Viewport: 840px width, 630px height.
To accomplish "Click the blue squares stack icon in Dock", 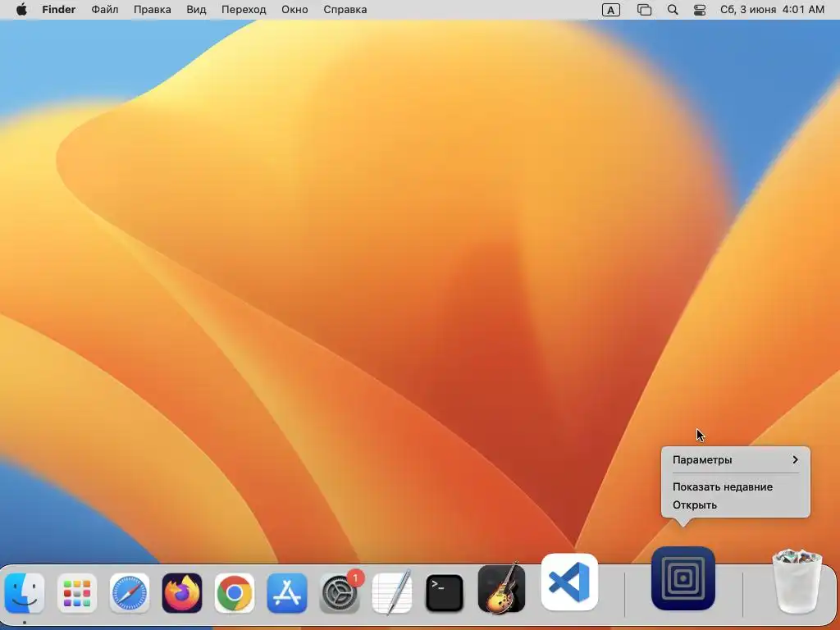I will (683, 578).
